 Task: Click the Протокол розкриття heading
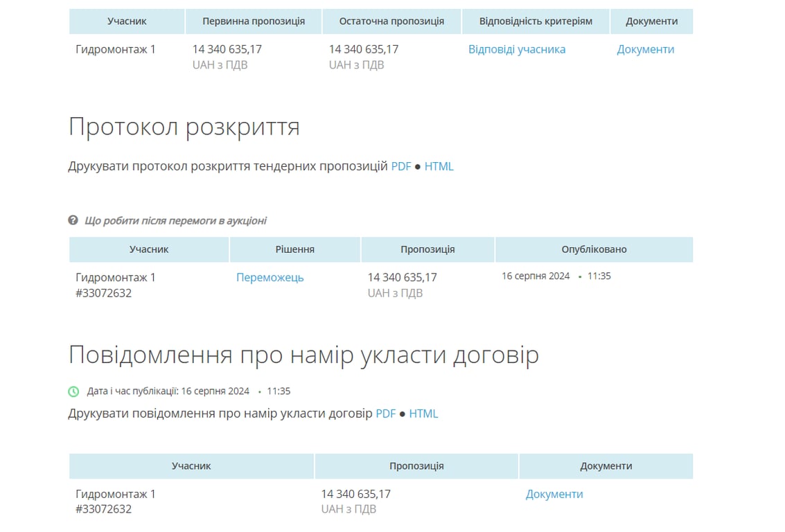click(x=184, y=127)
